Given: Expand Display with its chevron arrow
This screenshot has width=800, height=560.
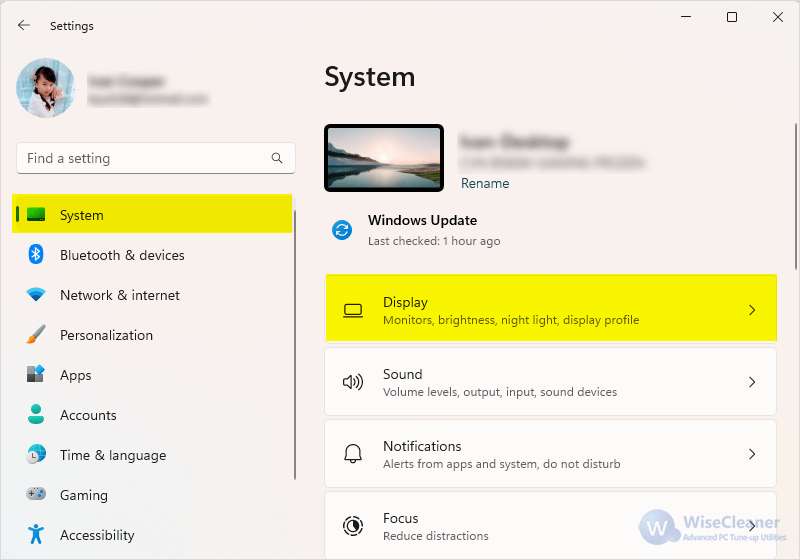Looking at the screenshot, I should [752, 310].
